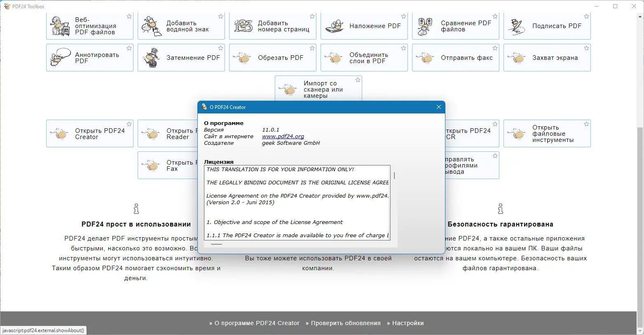Click the license box horizontal scrollbar thumb

pos(216,244)
